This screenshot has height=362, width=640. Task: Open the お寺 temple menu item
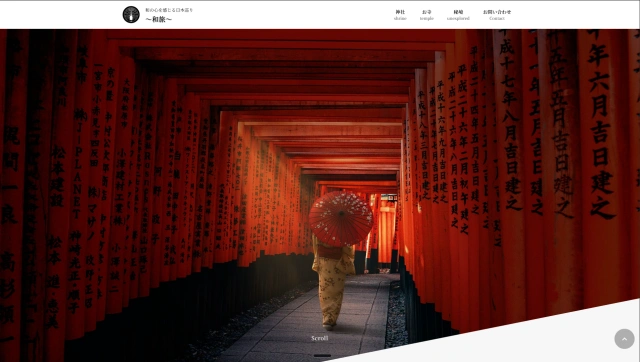pos(427,15)
